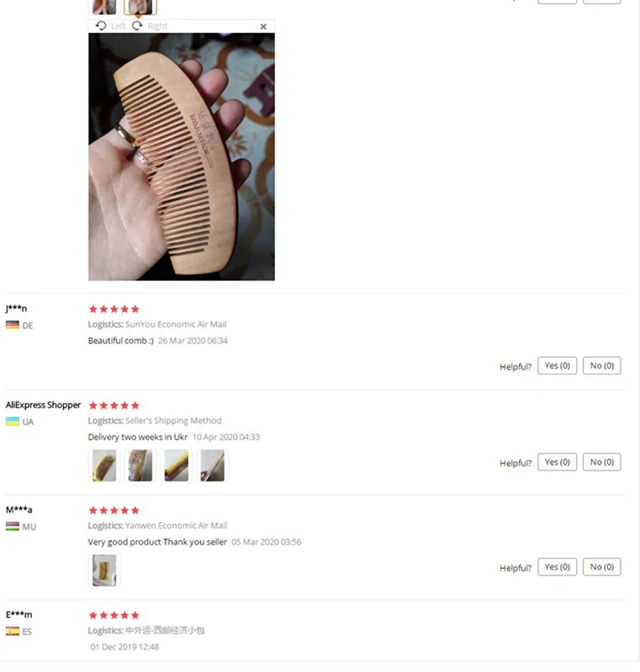Rotate the review photo left
640x672 pixels.
coord(110,26)
